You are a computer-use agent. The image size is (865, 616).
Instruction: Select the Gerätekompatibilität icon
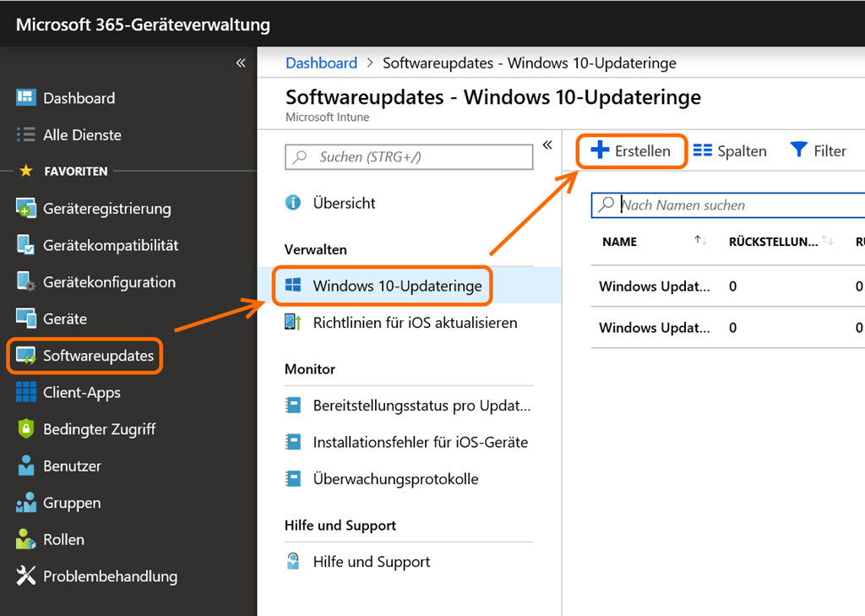coord(26,246)
